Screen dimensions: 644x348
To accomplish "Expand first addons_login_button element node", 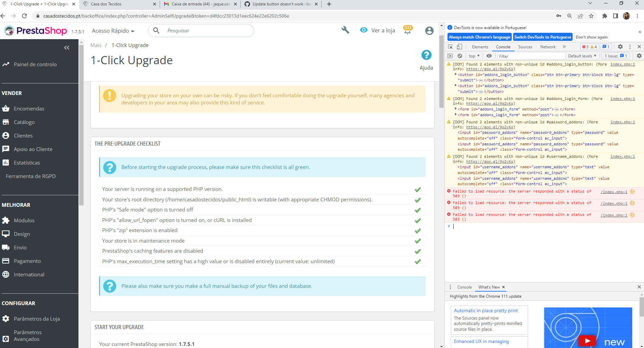I will pyautogui.click(x=456, y=75).
